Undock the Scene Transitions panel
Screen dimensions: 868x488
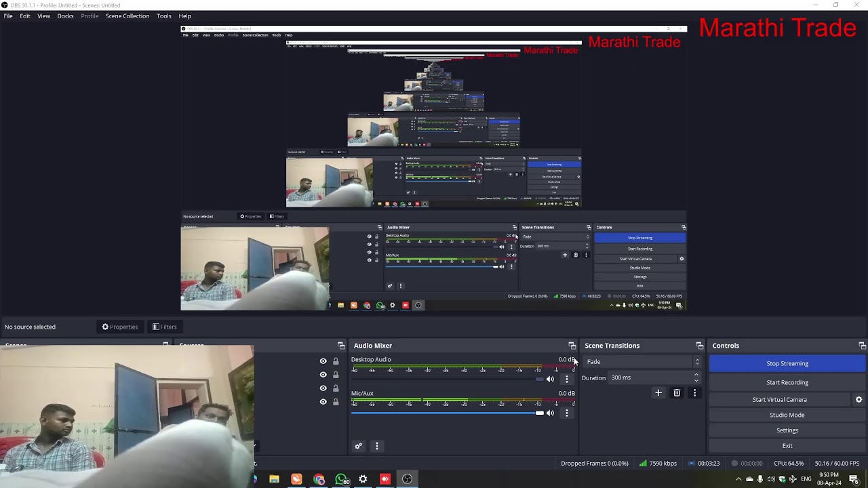click(x=700, y=346)
